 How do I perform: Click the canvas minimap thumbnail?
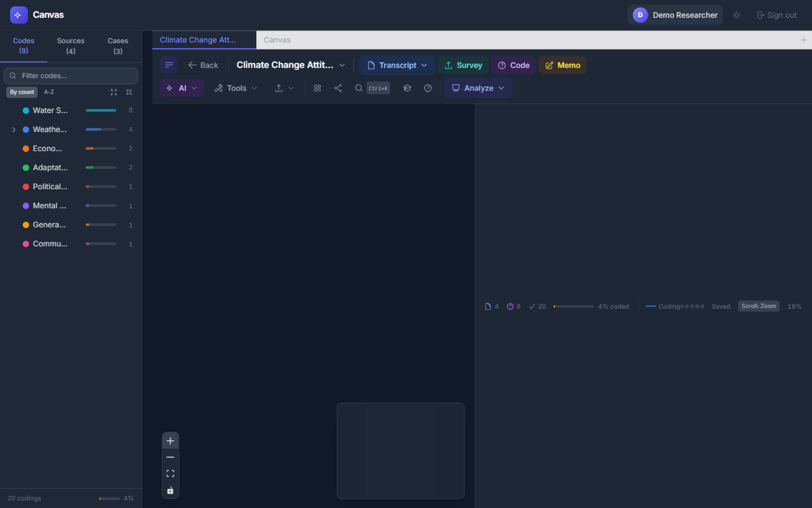click(x=400, y=450)
